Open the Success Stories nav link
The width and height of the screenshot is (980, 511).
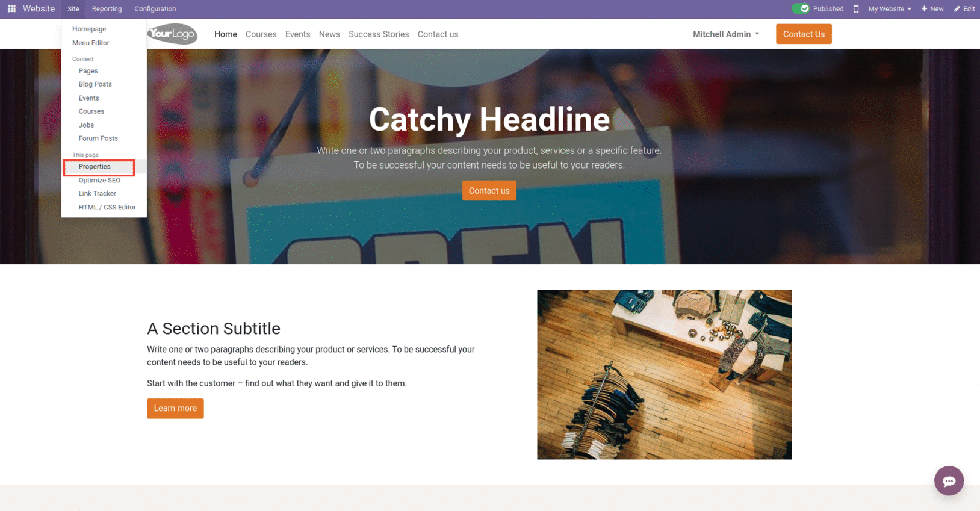379,34
